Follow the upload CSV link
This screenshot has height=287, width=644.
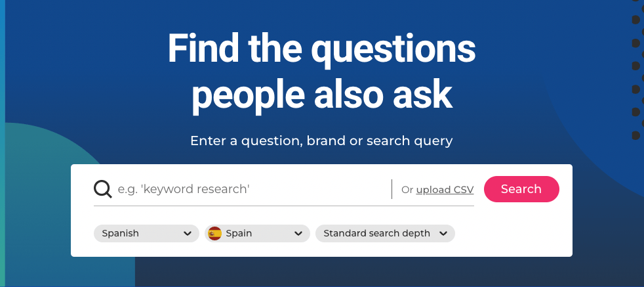tap(445, 190)
